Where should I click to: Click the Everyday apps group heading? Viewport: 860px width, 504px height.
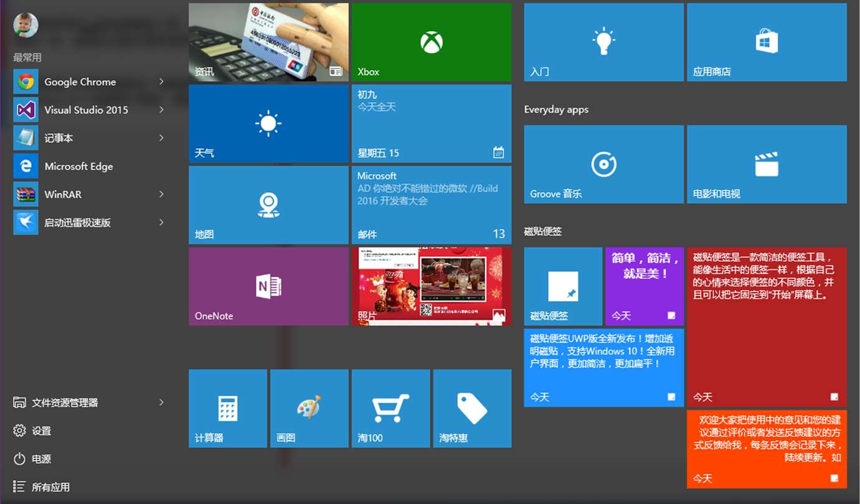(556, 110)
